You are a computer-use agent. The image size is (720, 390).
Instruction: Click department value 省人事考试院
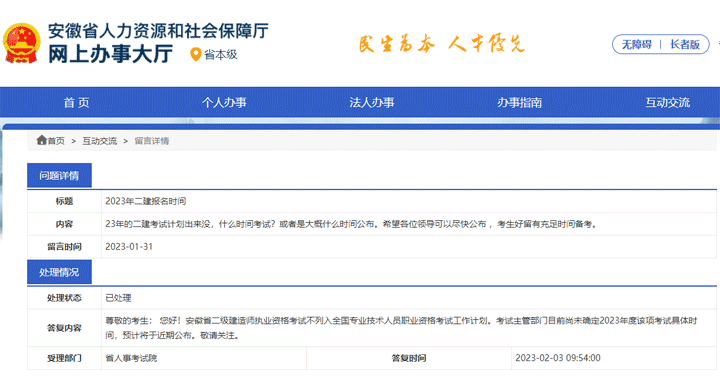131,358
